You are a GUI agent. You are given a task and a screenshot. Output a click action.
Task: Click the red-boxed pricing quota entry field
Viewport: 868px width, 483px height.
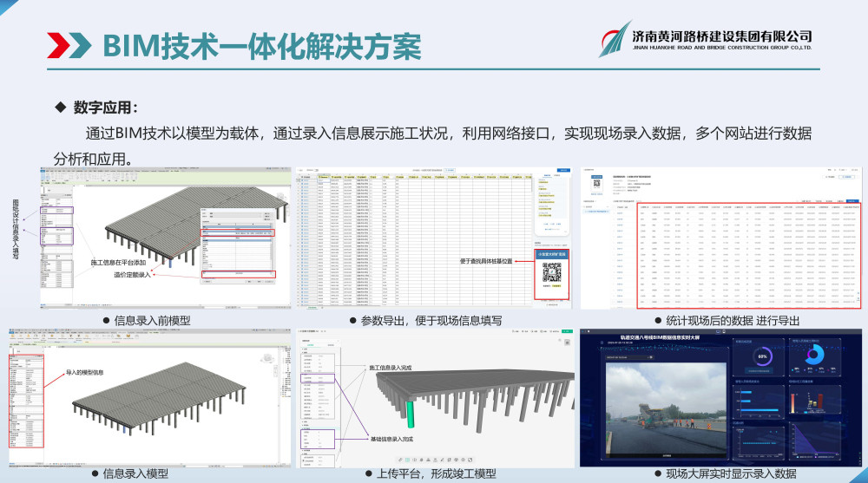(x=237, y=275)
